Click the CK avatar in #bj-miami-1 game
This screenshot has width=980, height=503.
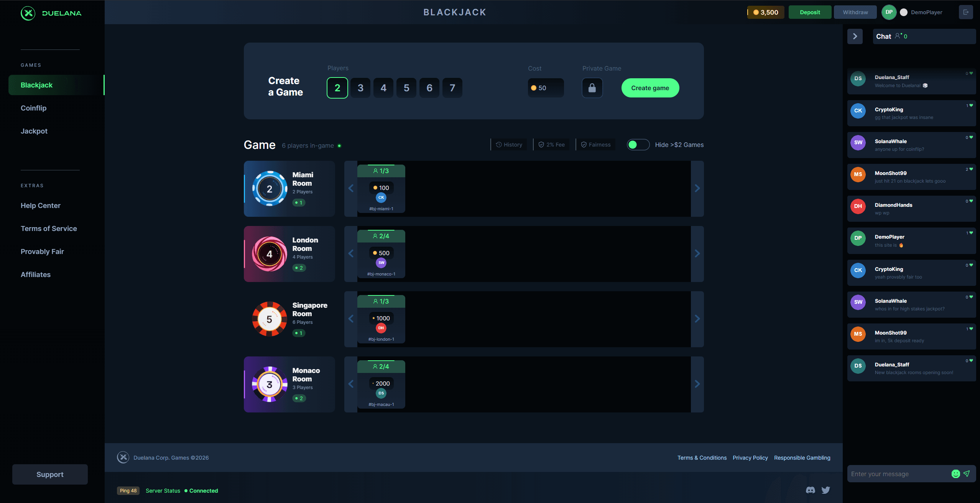tap(381, 198)
